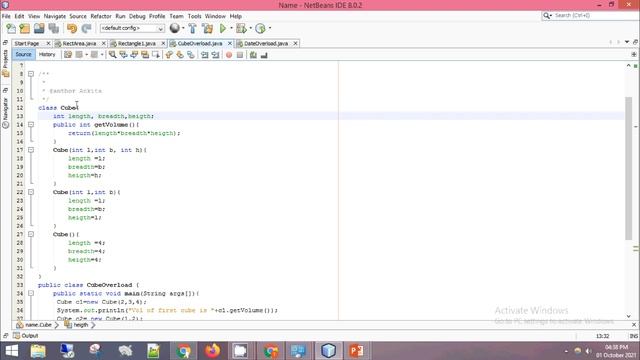640x360 pixels.
Task: Click the Save All toolbar icon
Action: [53, 28]
